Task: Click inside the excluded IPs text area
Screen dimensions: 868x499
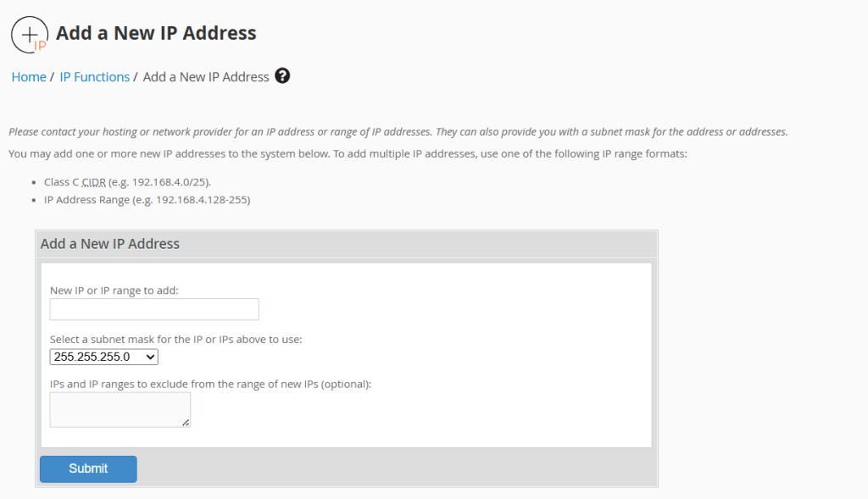Action: pos(119,409)
